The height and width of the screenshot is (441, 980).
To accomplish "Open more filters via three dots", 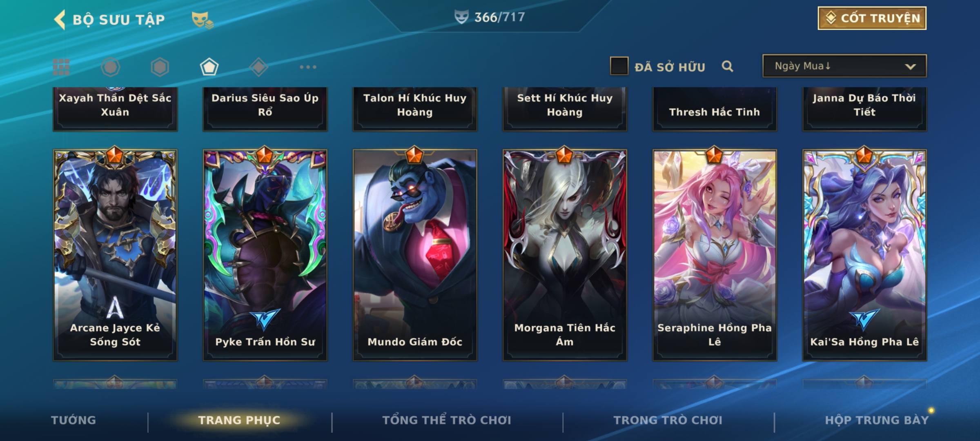I will tap(308, 67).
